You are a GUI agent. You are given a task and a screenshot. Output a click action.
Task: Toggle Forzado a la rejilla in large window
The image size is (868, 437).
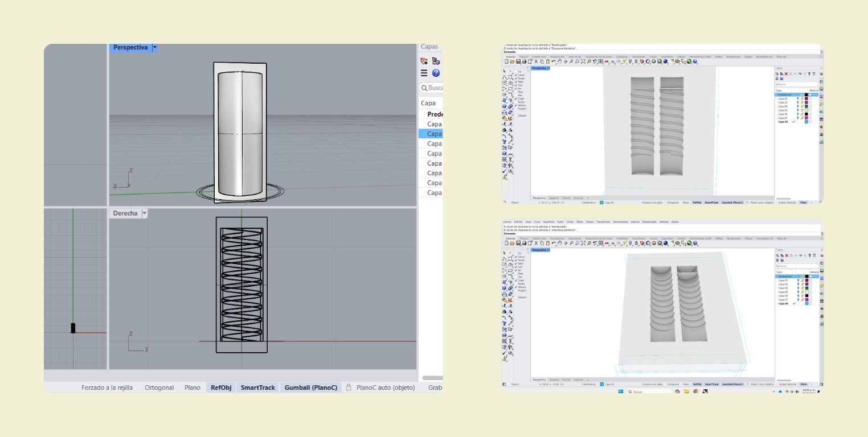[107, 387]
